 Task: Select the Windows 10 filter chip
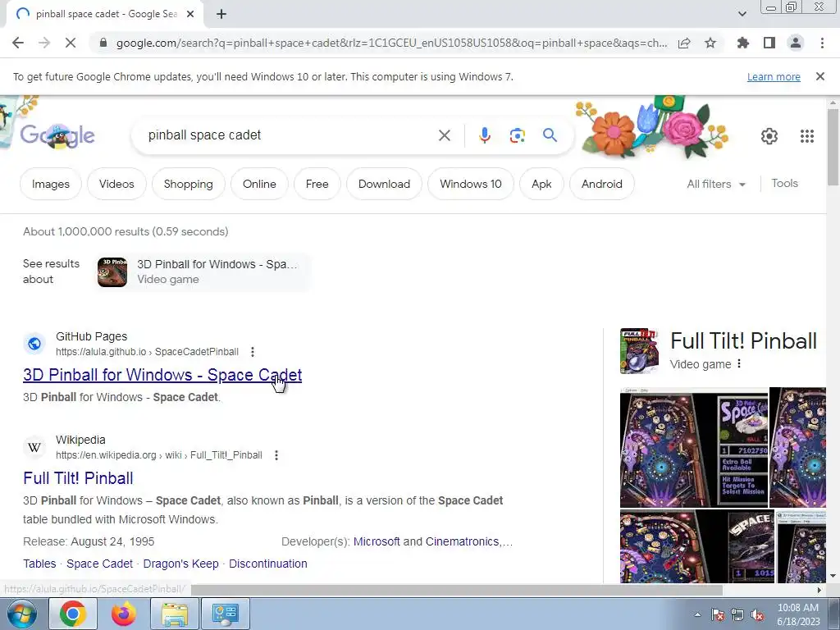470,184
